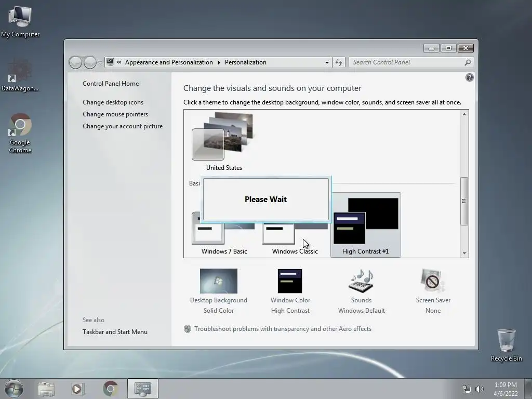Launch Google Chrome from the desktop
Screen dimensions: 532x399
(x=20, y=133)
